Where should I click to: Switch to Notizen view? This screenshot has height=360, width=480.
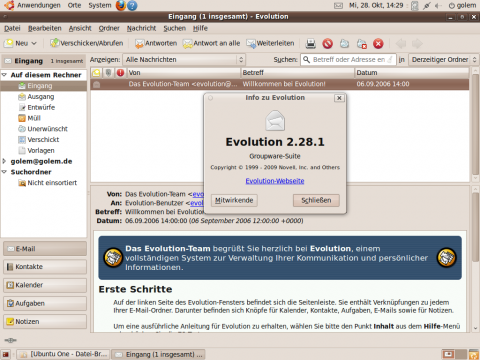(45, 322)
